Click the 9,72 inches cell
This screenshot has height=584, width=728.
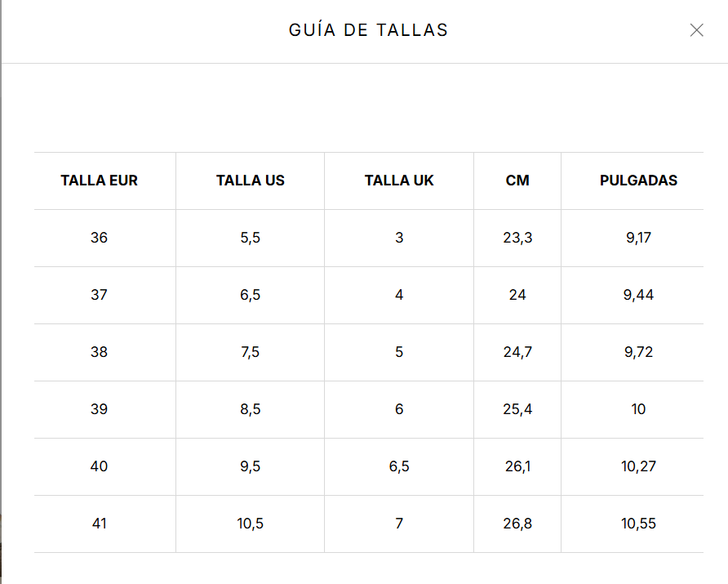point(638,352)
